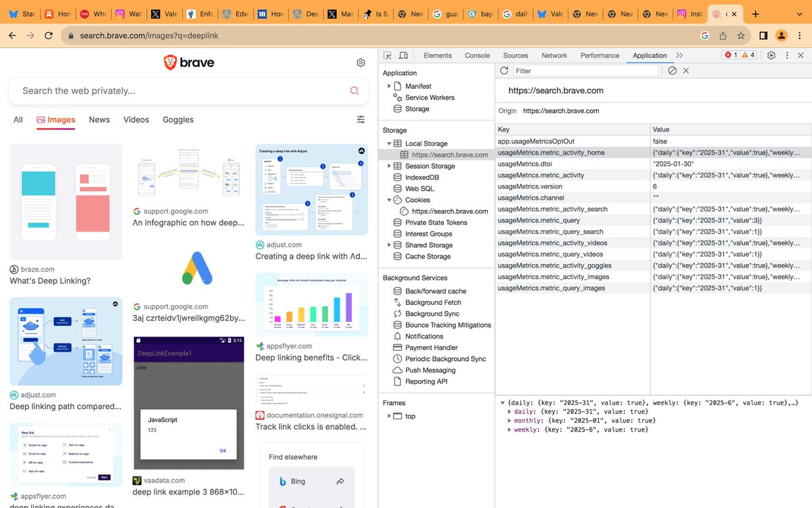Collapse the Local Storage tree arrow
Screen dimensions: 812x508
click(389, 144)
